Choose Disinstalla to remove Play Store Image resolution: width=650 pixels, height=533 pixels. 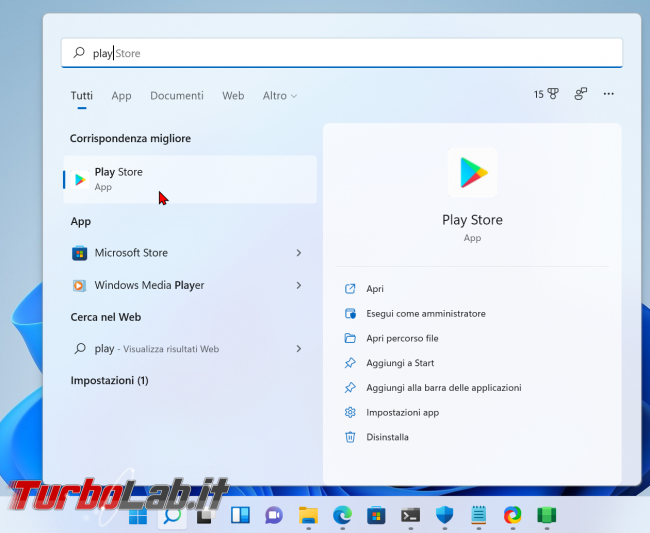(387, 437)
